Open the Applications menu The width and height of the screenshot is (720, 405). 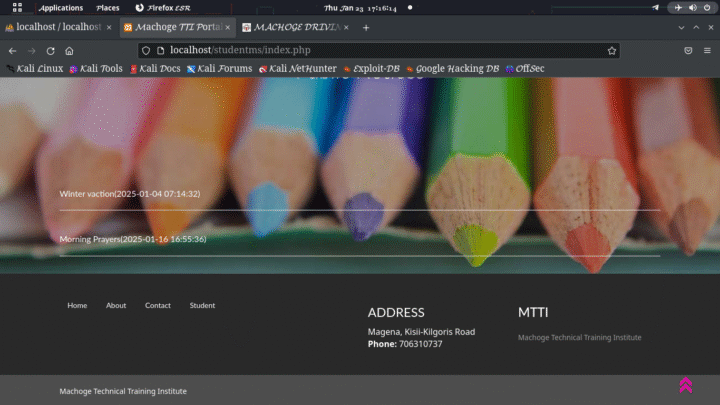tap(60, 7)
